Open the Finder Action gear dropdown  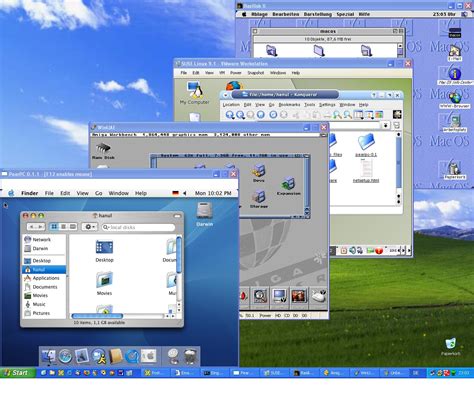coord(89,227)
